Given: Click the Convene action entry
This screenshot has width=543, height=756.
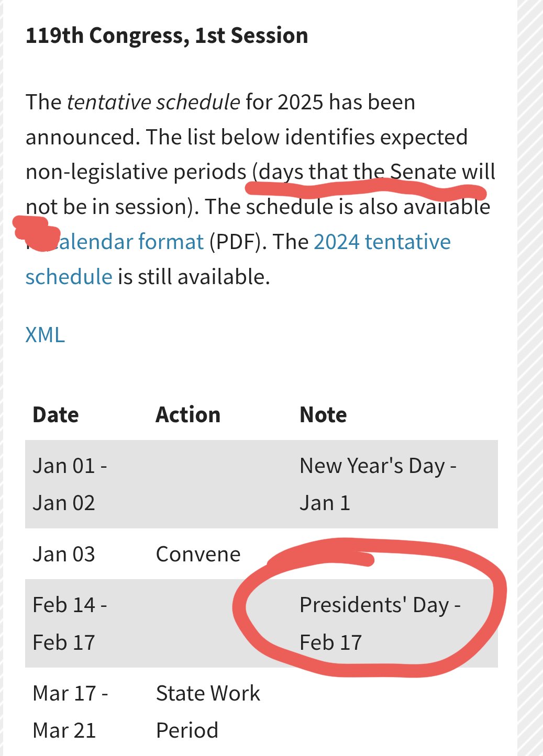Looking at the screenshot, I should [198, 555].
